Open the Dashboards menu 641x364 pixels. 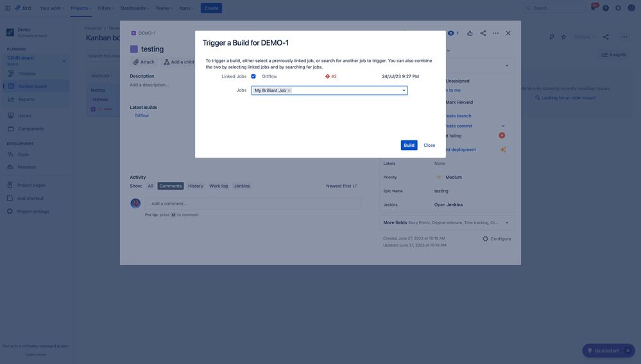135,8
